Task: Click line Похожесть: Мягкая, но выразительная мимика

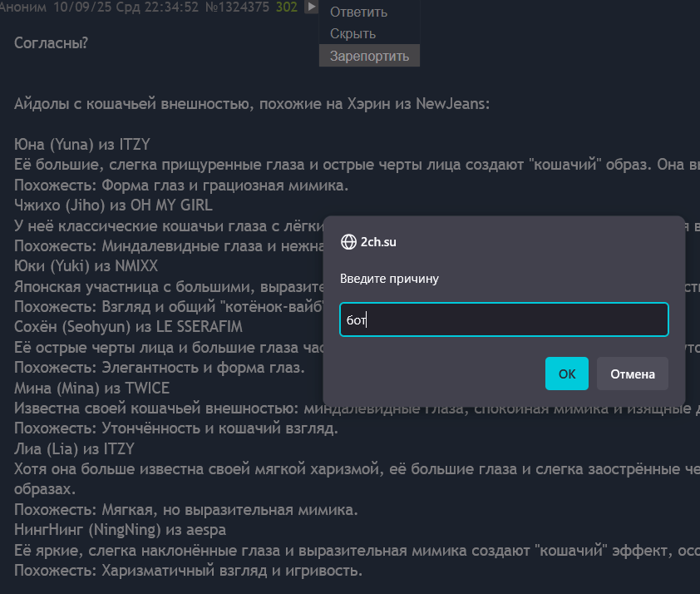Action: coord(186,510)
